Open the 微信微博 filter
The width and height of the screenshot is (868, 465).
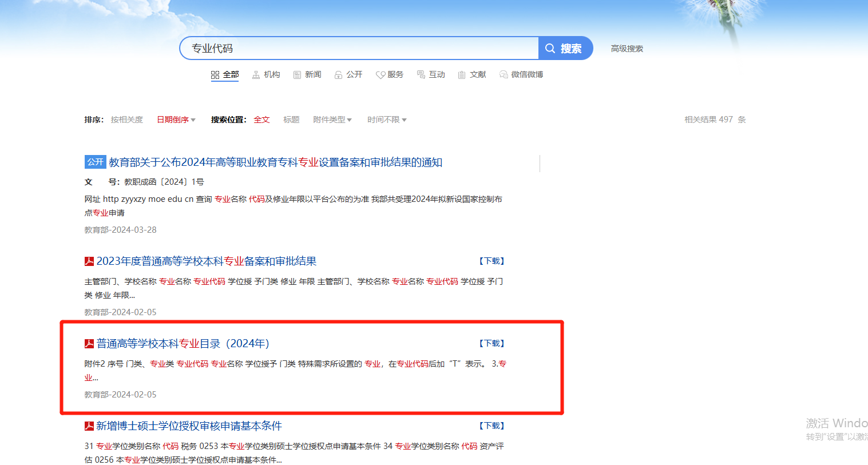pyautogui.click(x=521, y=75)
